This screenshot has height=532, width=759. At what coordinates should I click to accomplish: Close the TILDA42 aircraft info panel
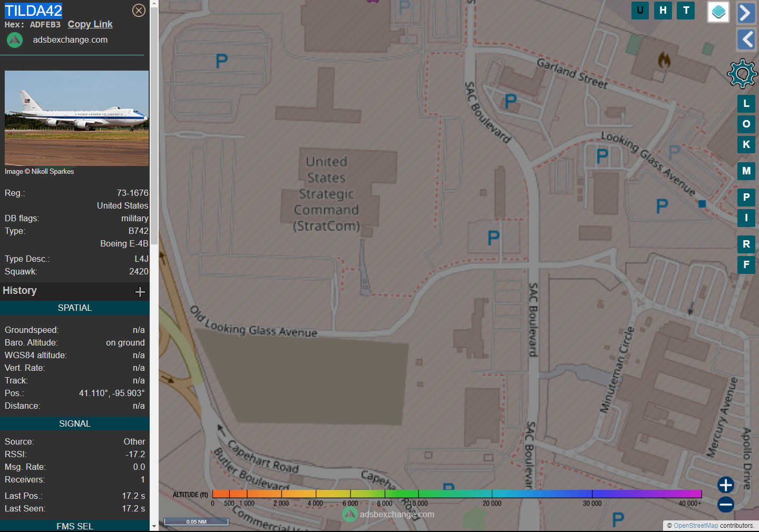click(139, 11)
